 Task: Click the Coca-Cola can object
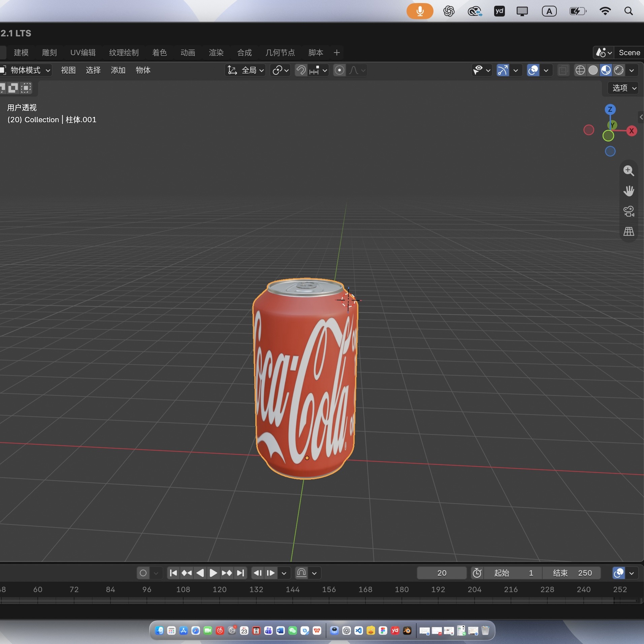305,378
